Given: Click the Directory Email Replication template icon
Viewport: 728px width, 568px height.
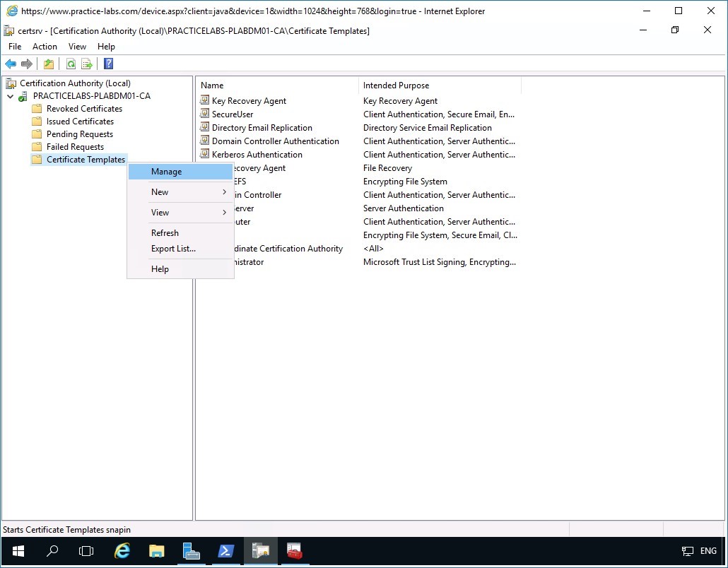Looking at the screenshot, I should click(x=205, y=127).
